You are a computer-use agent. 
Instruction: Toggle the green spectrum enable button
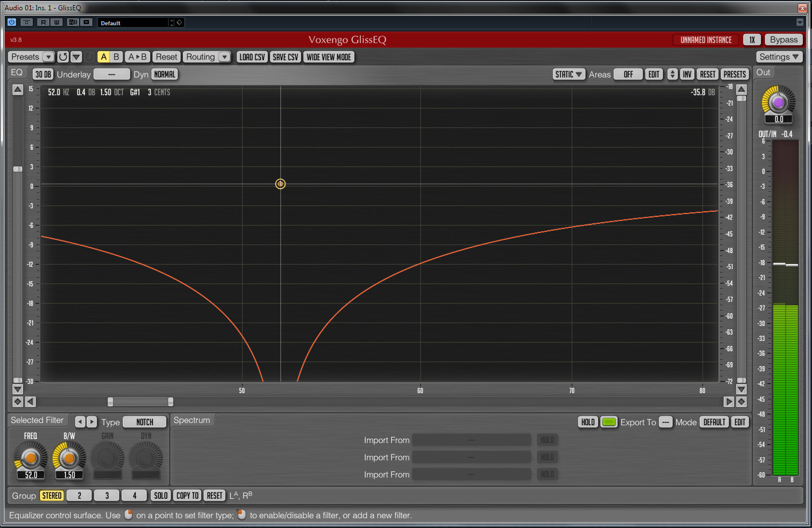[x=609, y=422]
